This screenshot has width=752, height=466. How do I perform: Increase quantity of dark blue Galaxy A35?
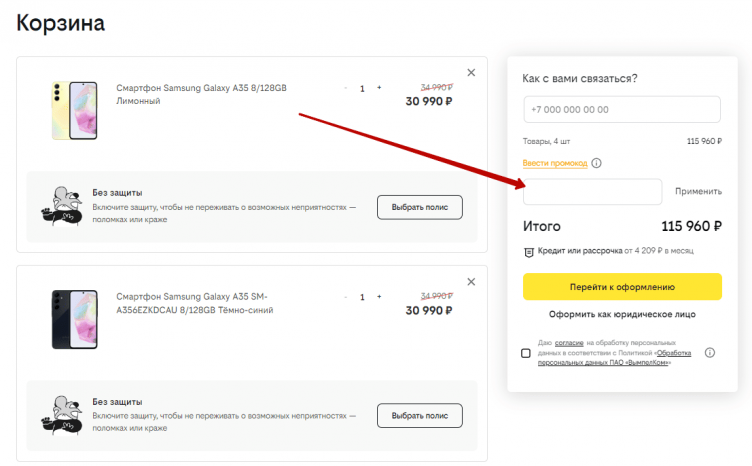(379, 297)
